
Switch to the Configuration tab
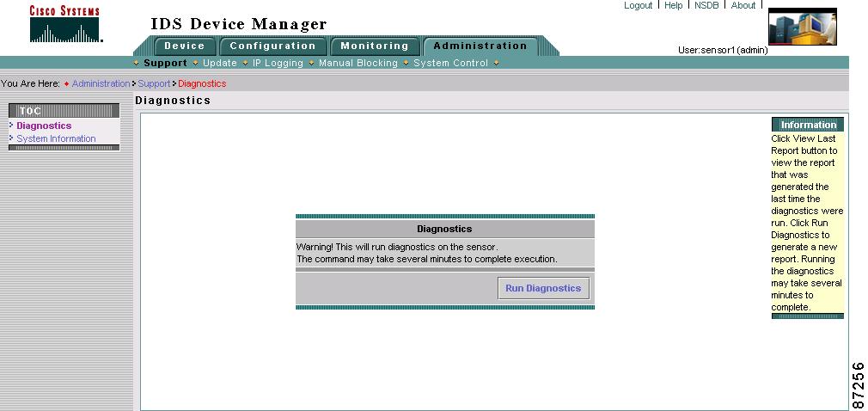[273, 46]
